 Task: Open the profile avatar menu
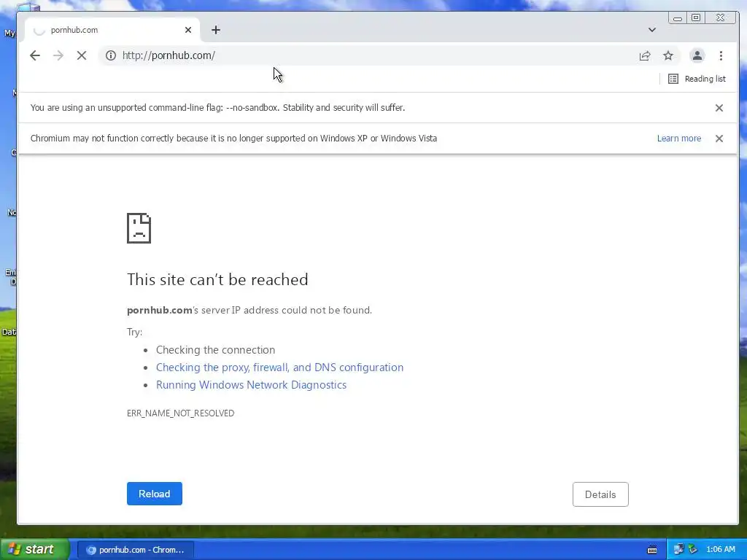697,55
